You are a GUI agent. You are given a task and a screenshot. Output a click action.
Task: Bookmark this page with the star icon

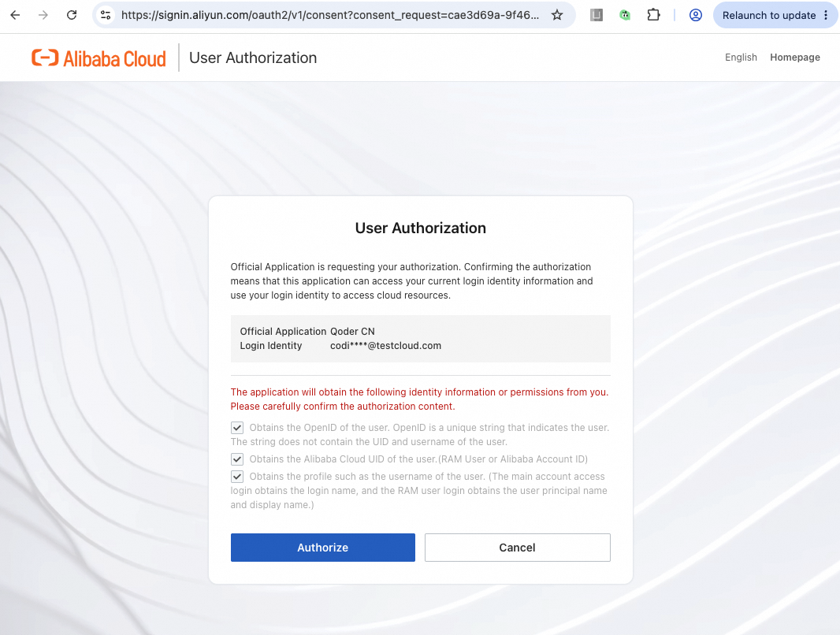point(557,15)
